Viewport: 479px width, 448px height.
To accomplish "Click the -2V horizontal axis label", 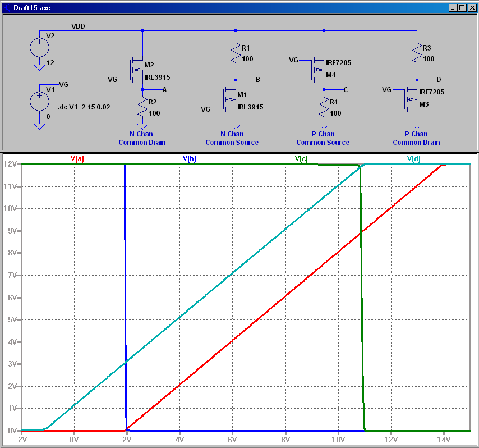I will tap(21, 440).
